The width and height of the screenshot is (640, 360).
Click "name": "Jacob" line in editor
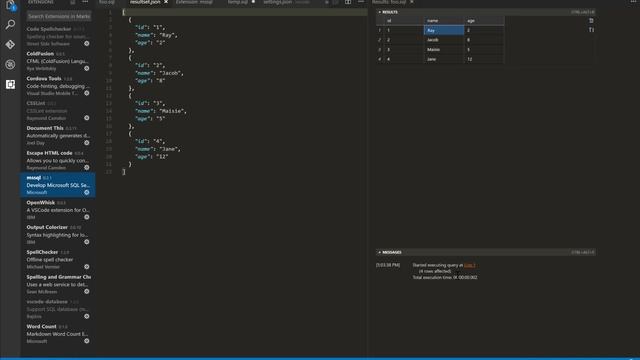click(159, 73)
